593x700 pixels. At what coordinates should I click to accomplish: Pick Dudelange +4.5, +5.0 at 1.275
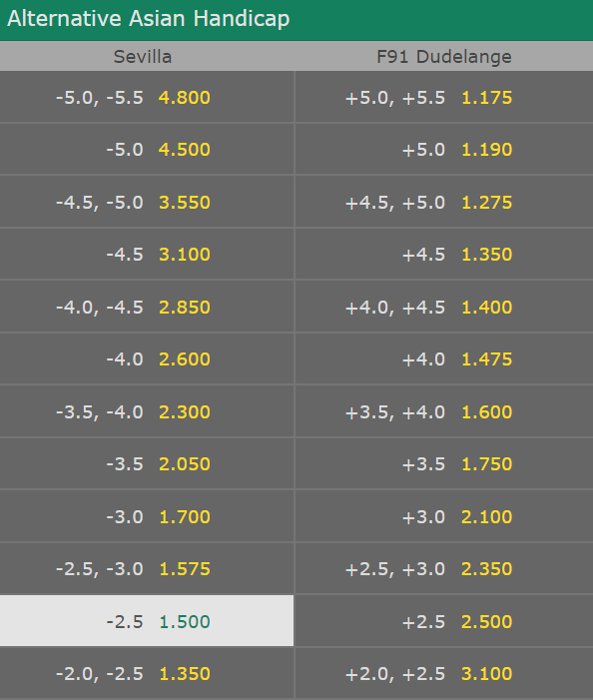point(444,202)
